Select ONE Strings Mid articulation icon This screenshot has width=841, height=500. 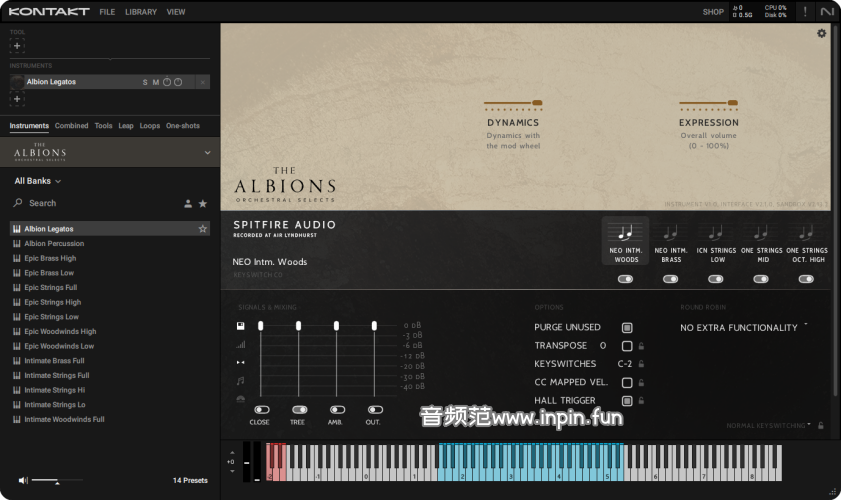[x=761, y=232]
